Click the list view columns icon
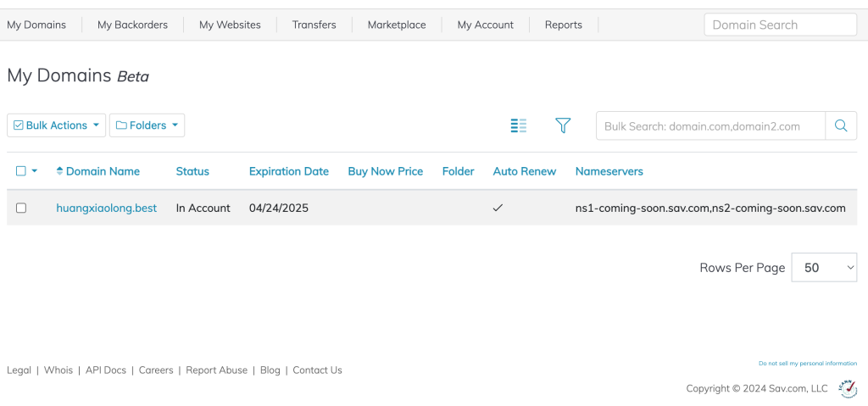This screenshot has width=868, height=406. pos(518,125)
